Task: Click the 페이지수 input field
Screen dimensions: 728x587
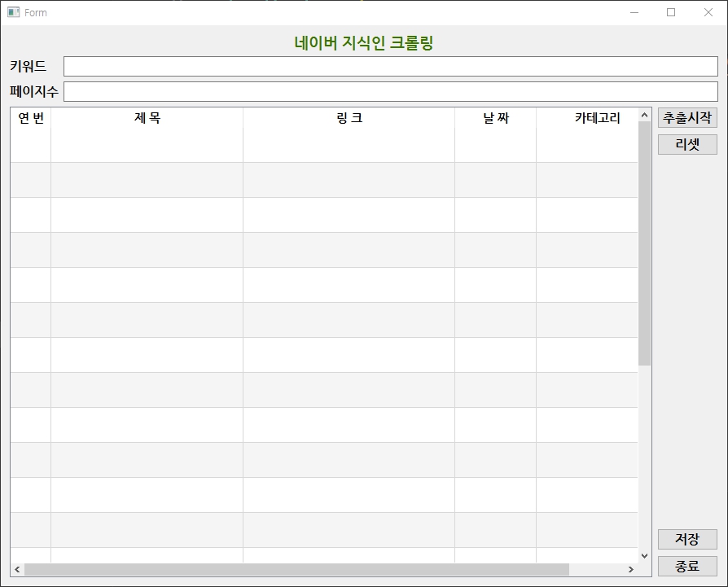Action: 390,91
